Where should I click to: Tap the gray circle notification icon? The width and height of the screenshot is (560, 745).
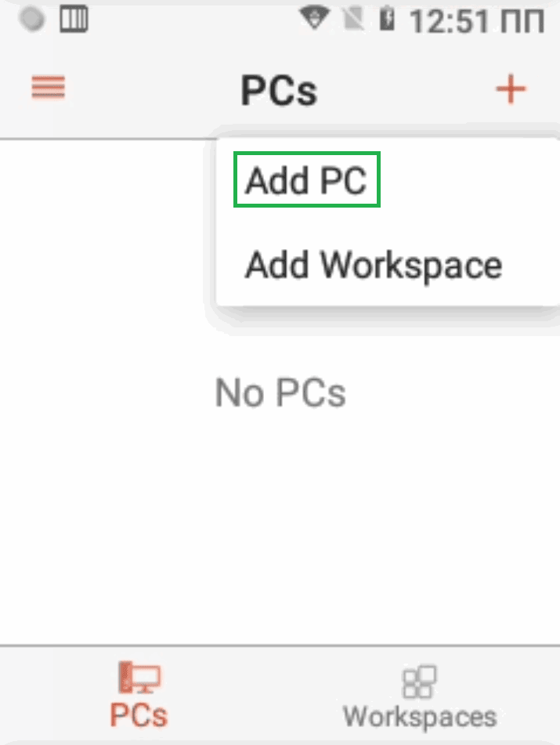tap(33, 20)
